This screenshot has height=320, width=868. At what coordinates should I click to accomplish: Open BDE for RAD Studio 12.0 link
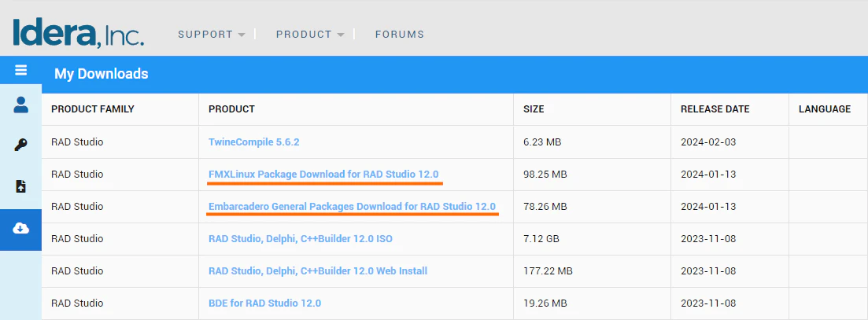[264, 303]
